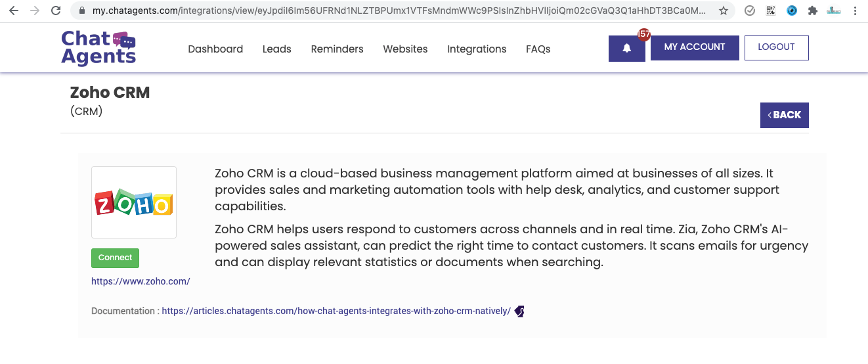Click the paragraph starting 'Zoho CRM is a cloud-based'

click(497, 190)
